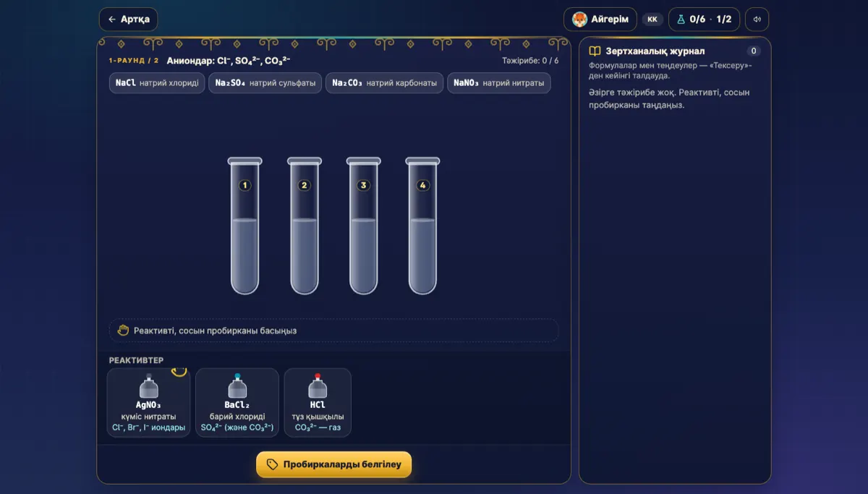Click the hand icon in the hint bar
The image size is (868, 494).
[x=123, y=330]
